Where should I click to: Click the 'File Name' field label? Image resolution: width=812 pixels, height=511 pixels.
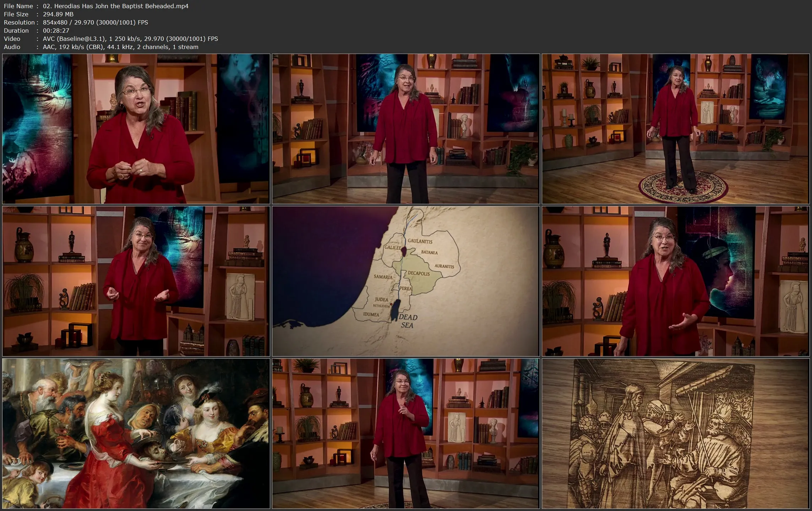(18, 6)
